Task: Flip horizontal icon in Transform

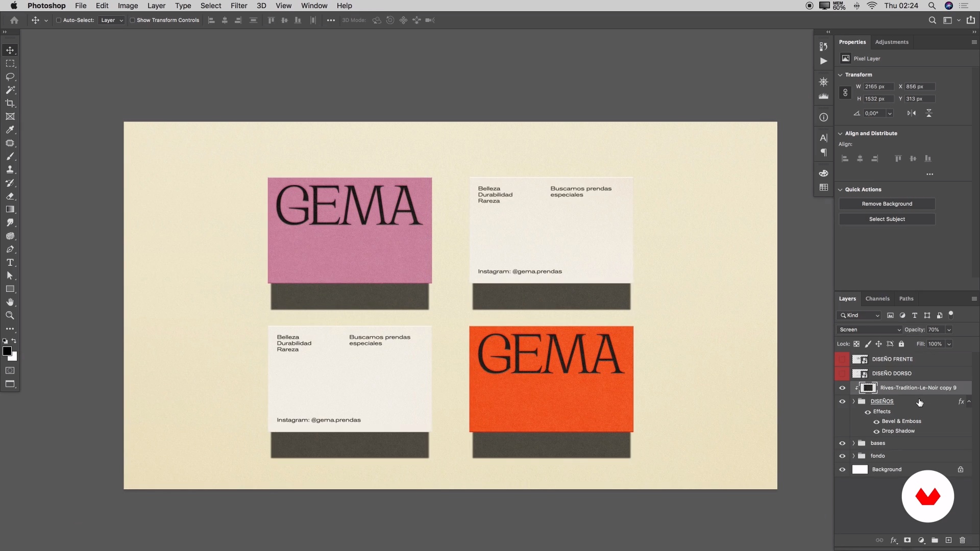Action: tap(912, 113)
